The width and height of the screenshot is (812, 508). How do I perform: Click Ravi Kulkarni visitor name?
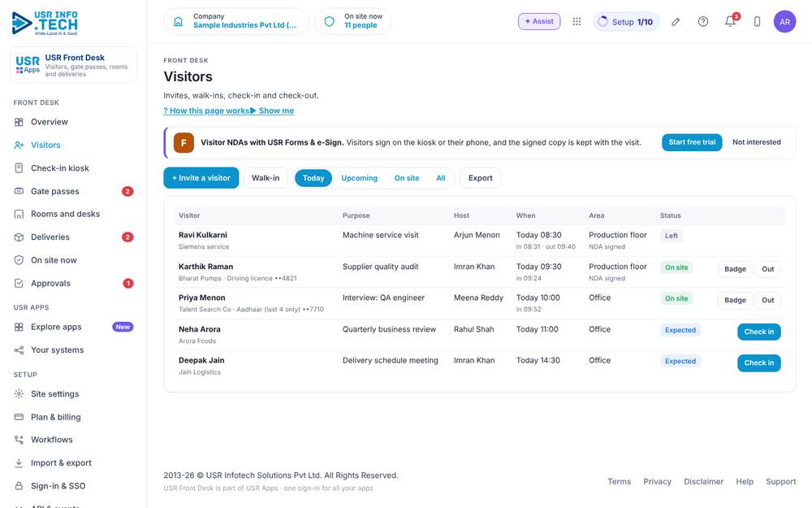click(203, 235)
